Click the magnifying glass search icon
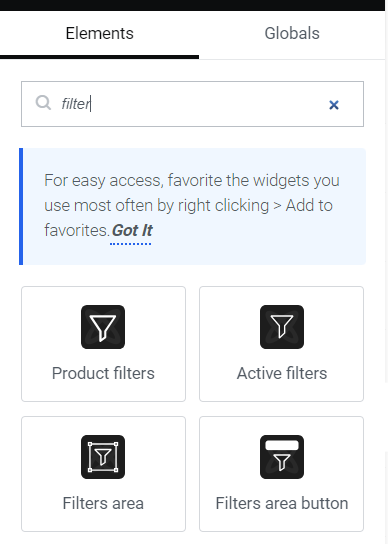The height and width of the screenshot is (544, 388). pos(43,103)
